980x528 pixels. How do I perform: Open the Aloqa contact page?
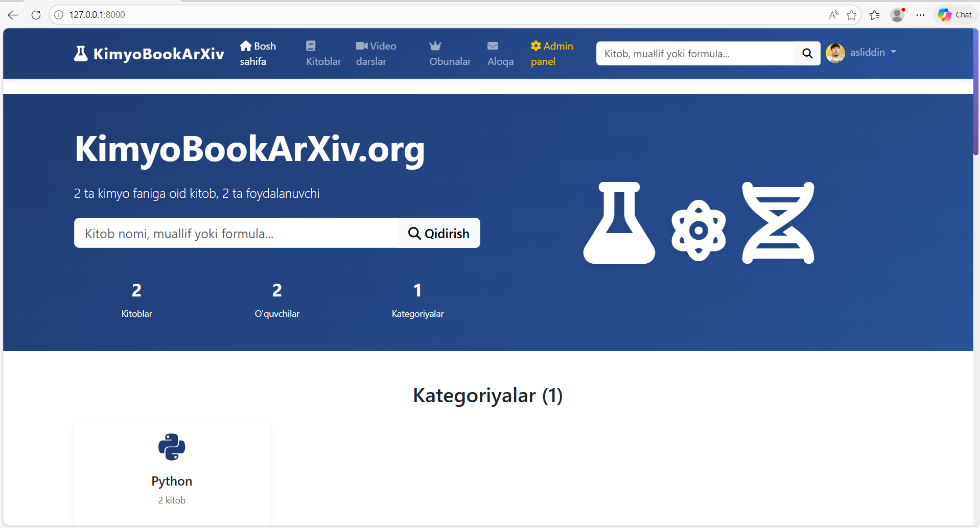click(500, 54)
